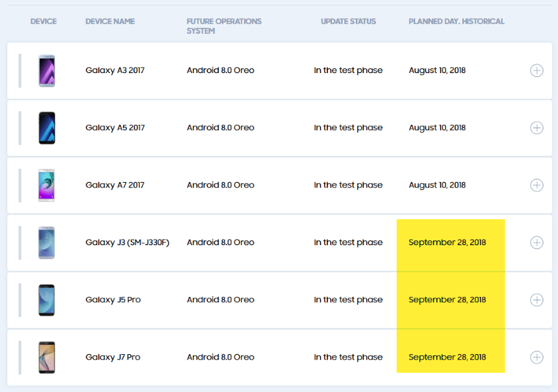Viewport: 558px width, 392px height.
Task: Select the 'Galaxy J5 Pro' device name
Action: point(113,300)
